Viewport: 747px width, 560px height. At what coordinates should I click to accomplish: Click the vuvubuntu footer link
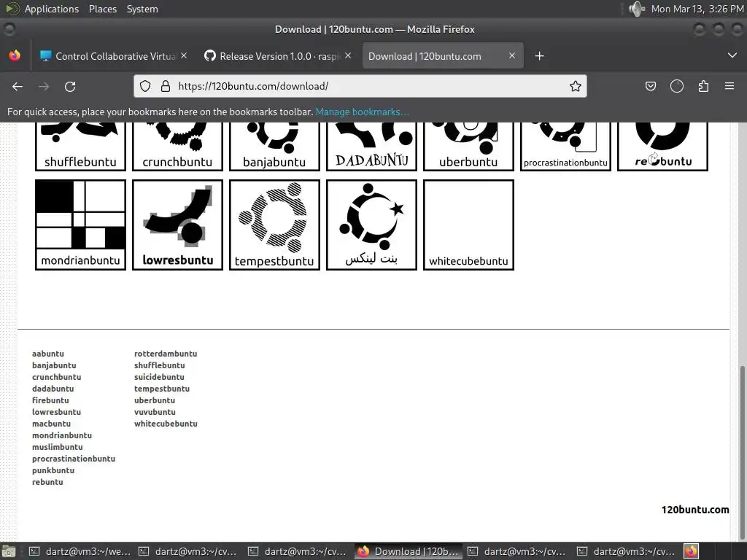tap(155, 412)
